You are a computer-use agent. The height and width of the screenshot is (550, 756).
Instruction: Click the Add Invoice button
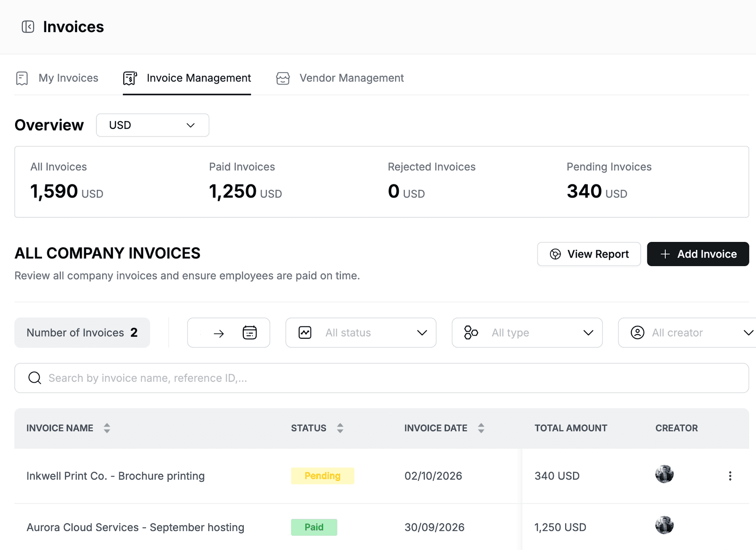coord(698,254)
